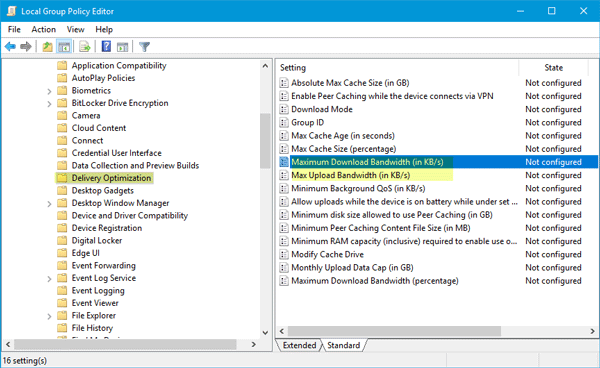This screenshot has height=368, width=600.
Task: Switch to the Extended tab
Action: [x=299, y=345]
